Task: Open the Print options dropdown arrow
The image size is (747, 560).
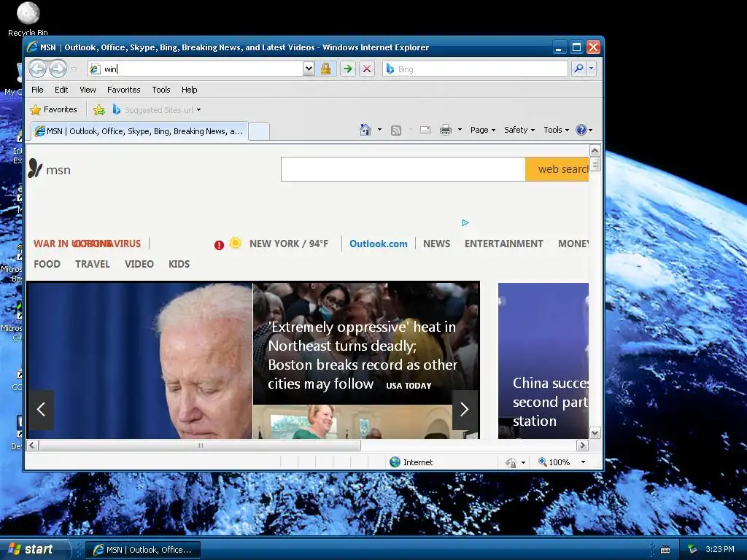Action: 460,130
